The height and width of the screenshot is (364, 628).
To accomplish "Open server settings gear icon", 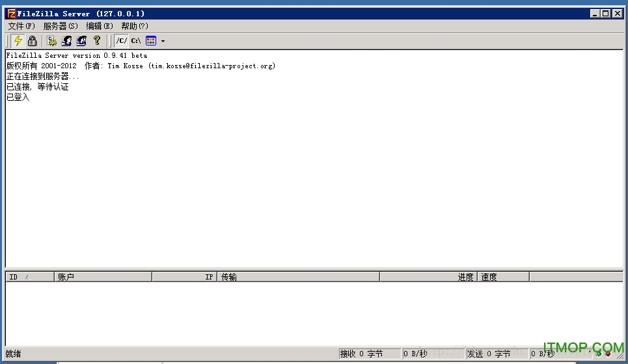I will (52, 41).
